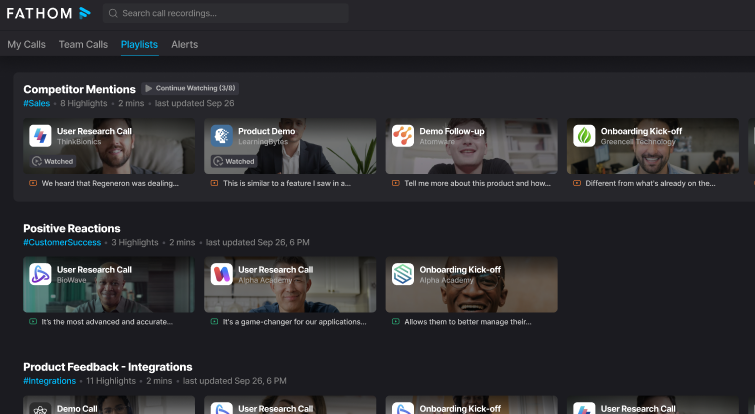Image resolution: width=755 pixels, height=414 pixels.
Task: Open the My Calls tab
Action: [x=26, y=44]
